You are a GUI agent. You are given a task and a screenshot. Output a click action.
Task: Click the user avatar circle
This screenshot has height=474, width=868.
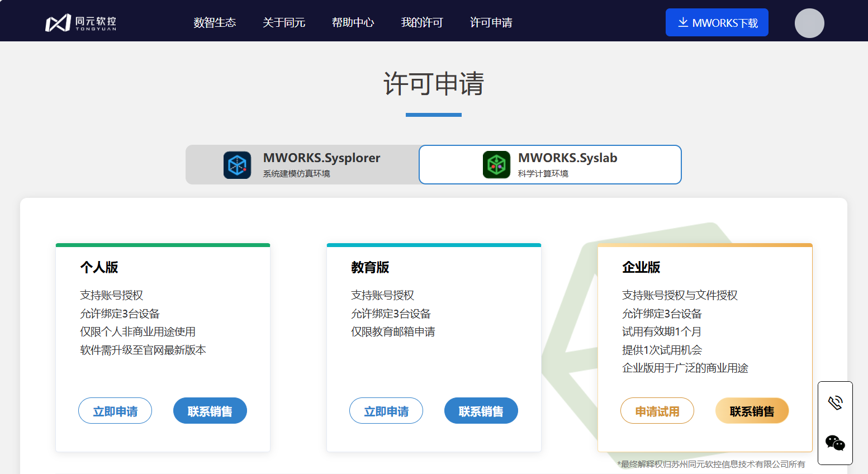click(809, 23)
